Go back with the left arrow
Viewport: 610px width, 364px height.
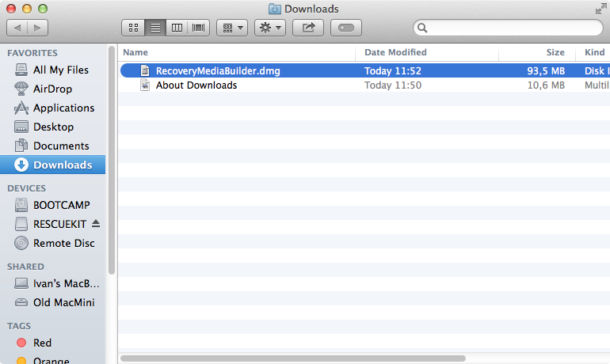[17, 28]
